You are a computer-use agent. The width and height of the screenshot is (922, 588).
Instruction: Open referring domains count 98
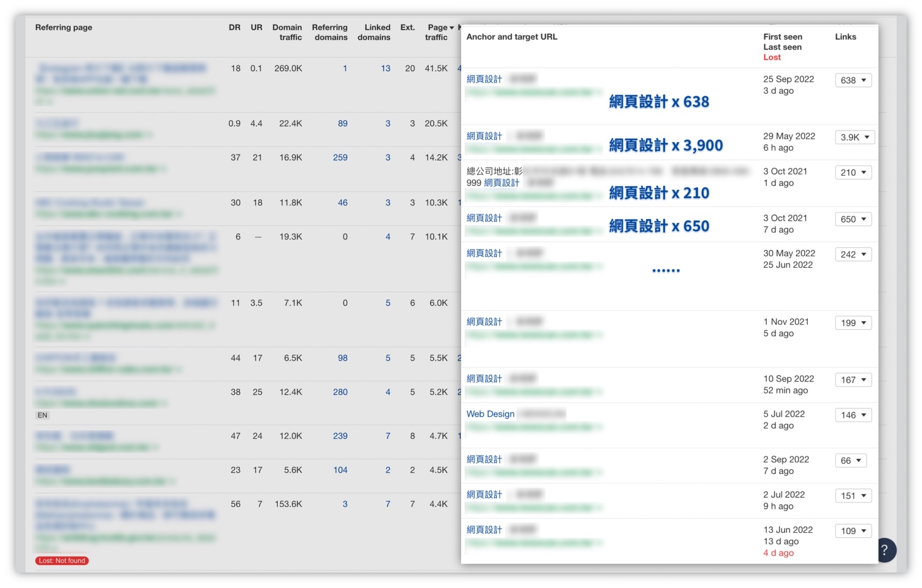click(x=342, y=358)
